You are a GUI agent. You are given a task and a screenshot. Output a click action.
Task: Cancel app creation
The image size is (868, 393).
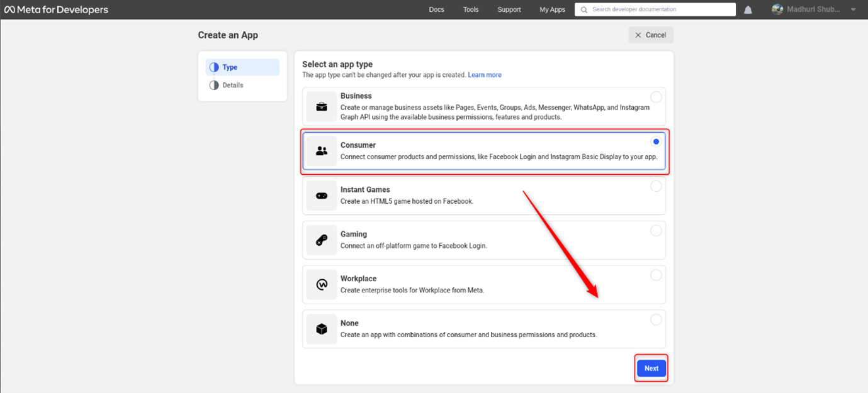point(651,35)
